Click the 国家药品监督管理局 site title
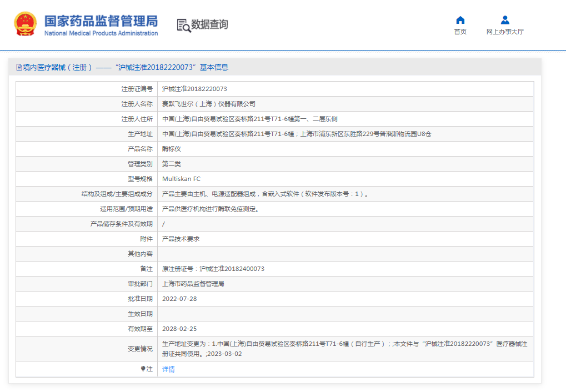Image resolution: width=566 pixels, height=392 pixels. (101, 21)
